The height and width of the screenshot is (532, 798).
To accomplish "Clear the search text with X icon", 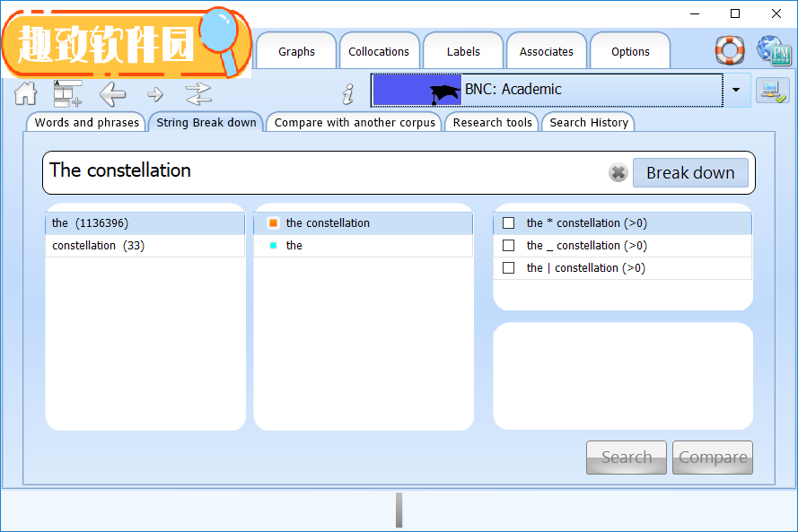I will (x=618, y=173).
